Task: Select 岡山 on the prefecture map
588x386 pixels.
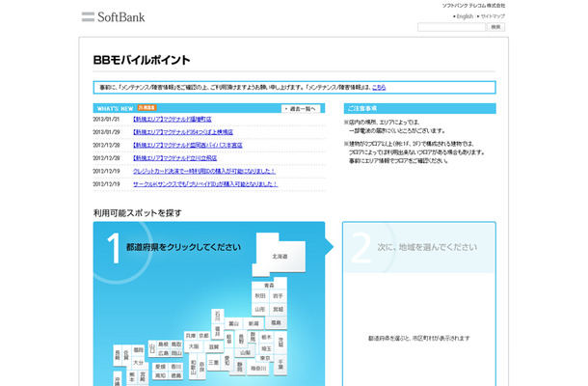Action: pyautogui.click(x=176, y=354)
